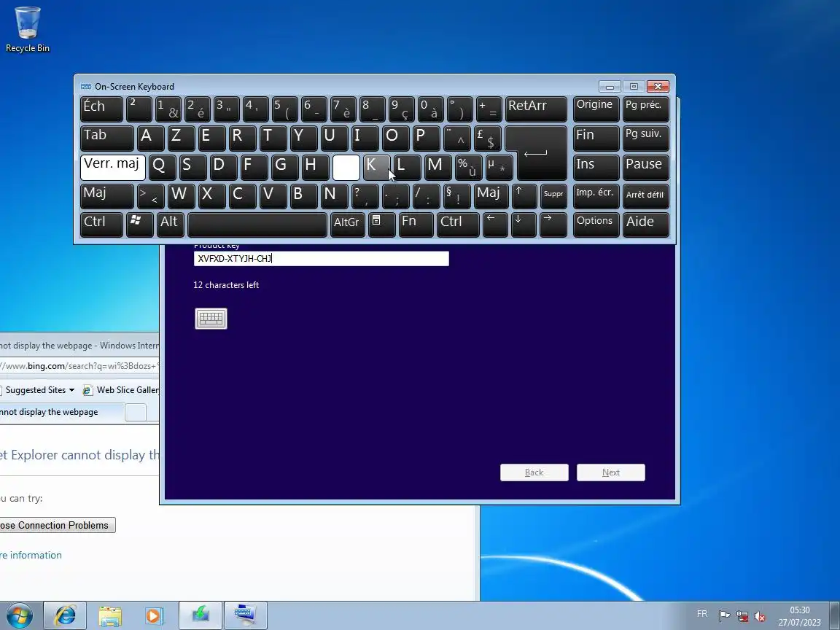This screenshot has height=630, width=840.
Task: Open Aide help on the keyboard
Action: coord(645,225)
